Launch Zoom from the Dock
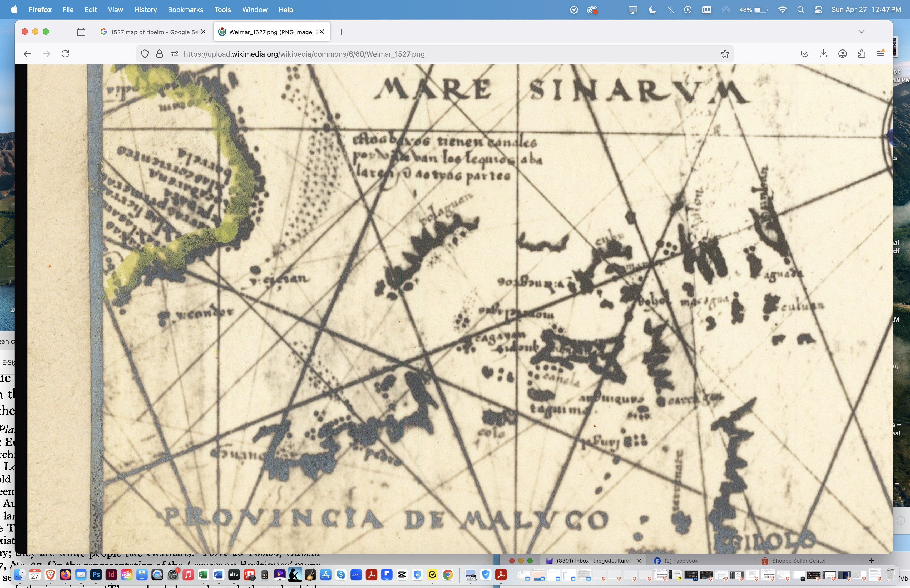910x588 pixels. coord(356,575)
